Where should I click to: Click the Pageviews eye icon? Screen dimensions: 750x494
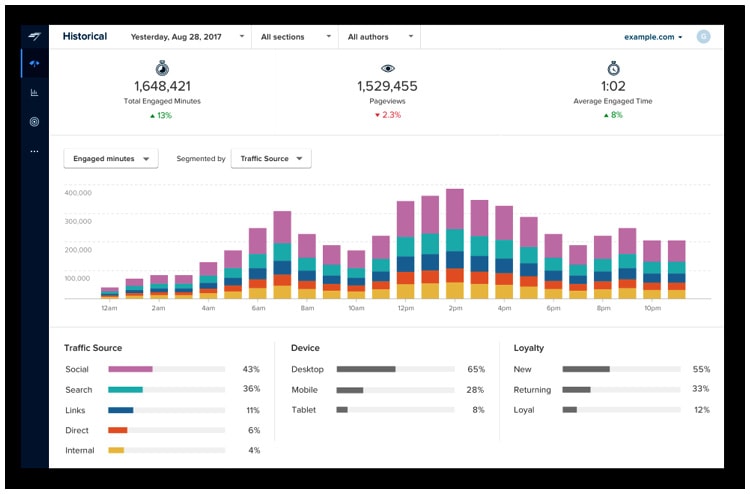click(387, 68)
